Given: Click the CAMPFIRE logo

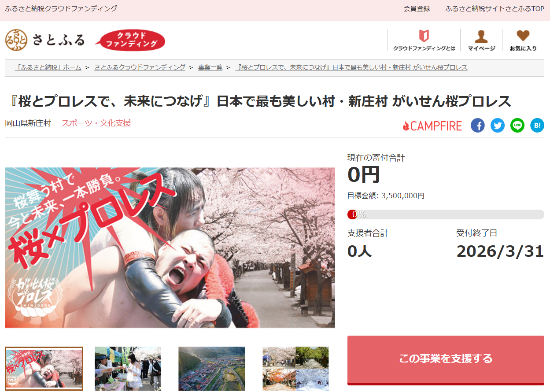Looking at the screenshot, I should pos(432,126).
